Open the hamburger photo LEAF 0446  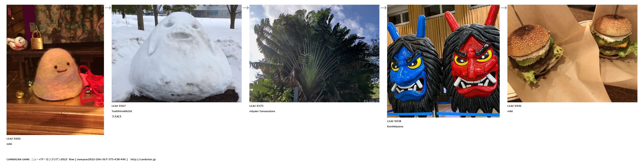[x=572, y=53]
